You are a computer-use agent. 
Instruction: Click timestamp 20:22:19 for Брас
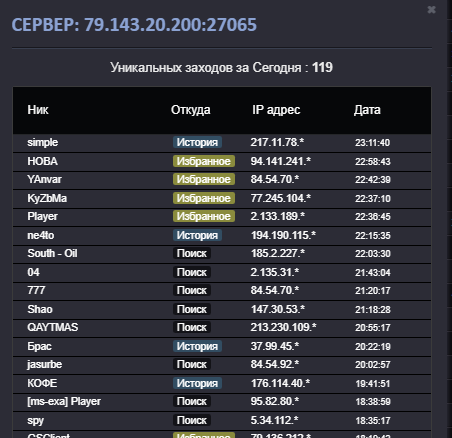click(x=373, y=347)
